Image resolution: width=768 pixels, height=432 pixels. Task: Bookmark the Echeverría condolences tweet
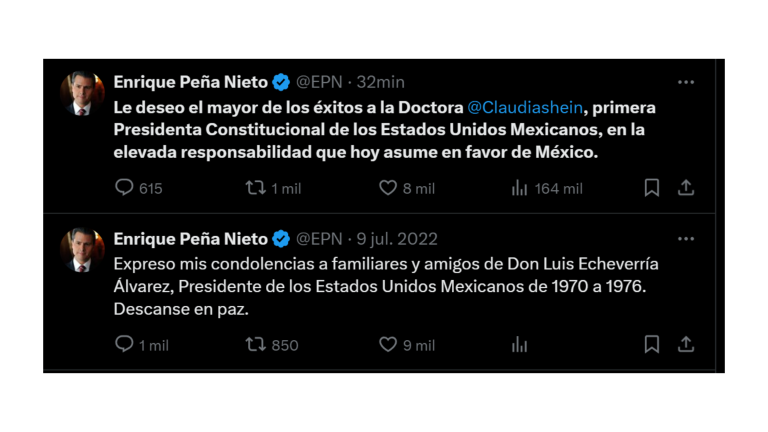coord(651,344)
